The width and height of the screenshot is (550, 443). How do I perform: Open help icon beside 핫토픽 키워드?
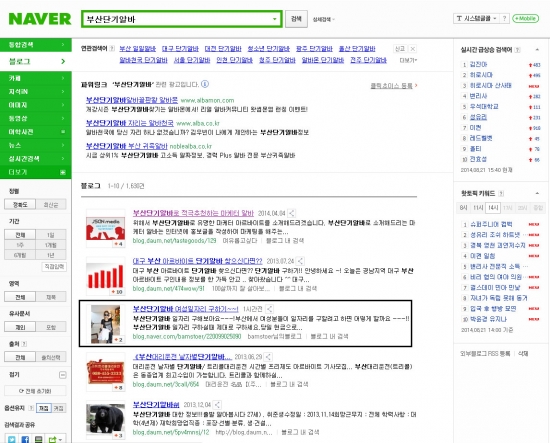pos(501,193)
